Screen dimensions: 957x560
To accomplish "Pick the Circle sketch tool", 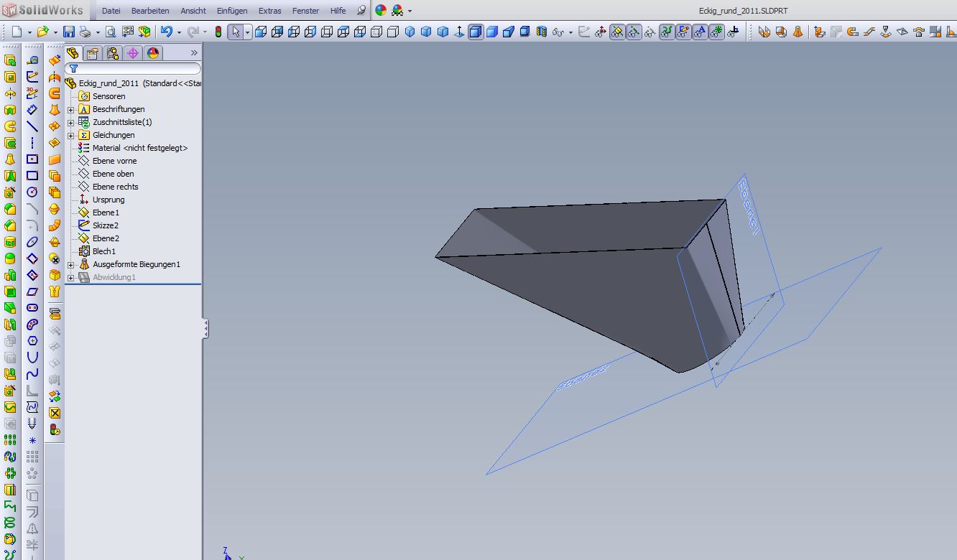I will (32, 192).
